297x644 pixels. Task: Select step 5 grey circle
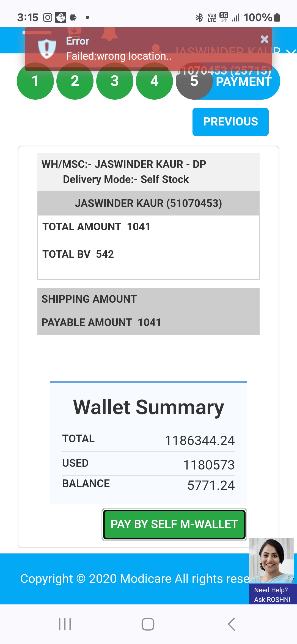pos(194,81)
